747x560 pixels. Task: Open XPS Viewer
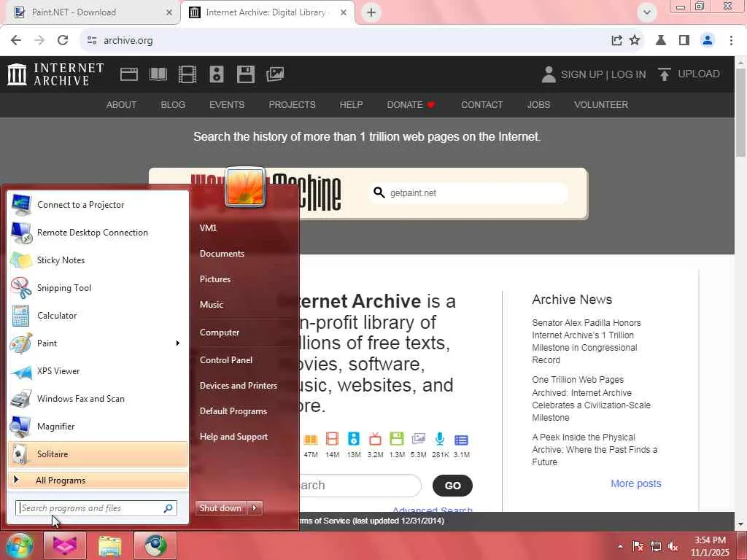[x=98, y=371]
